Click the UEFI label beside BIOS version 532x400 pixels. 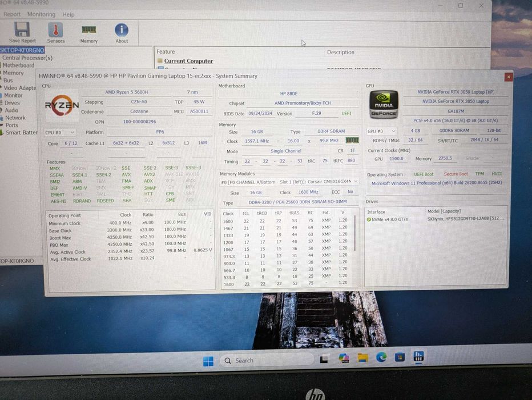point(346,113)
